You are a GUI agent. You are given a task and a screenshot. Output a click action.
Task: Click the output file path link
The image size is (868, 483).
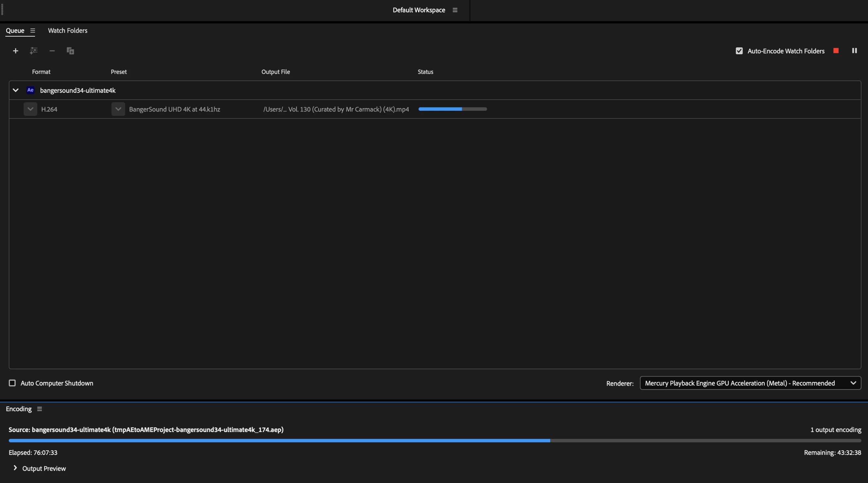pos(336,109)
